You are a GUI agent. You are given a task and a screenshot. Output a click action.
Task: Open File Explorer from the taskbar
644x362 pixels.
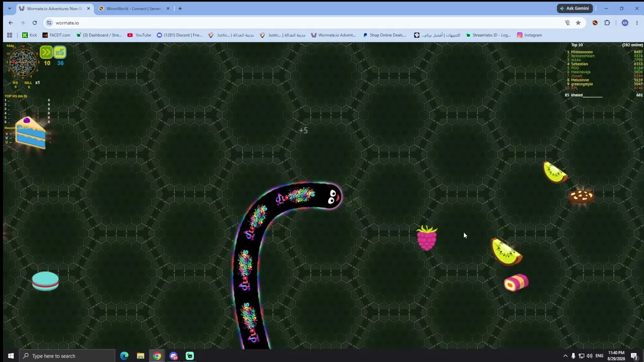[x=140, y=356]
